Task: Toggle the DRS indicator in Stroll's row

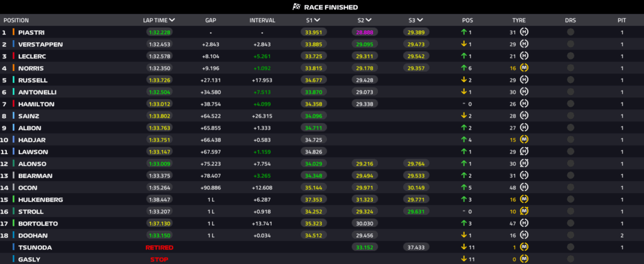Action: coord(570,211)
